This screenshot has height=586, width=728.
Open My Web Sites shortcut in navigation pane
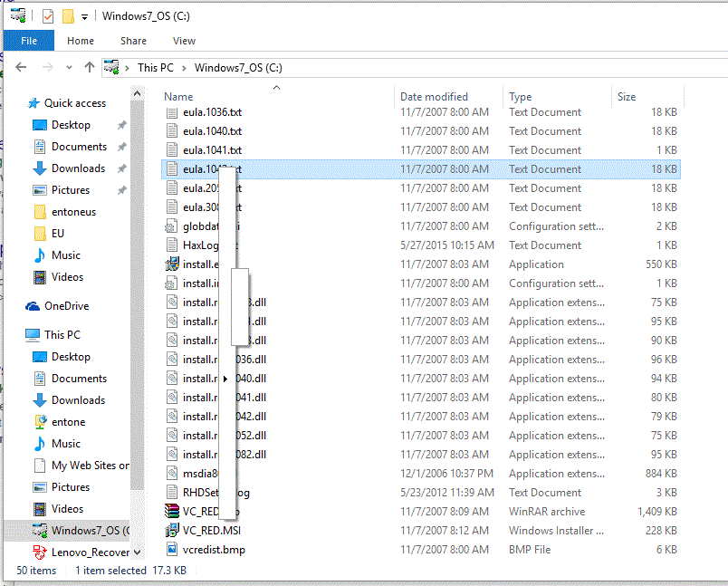[x=90, y=466]
